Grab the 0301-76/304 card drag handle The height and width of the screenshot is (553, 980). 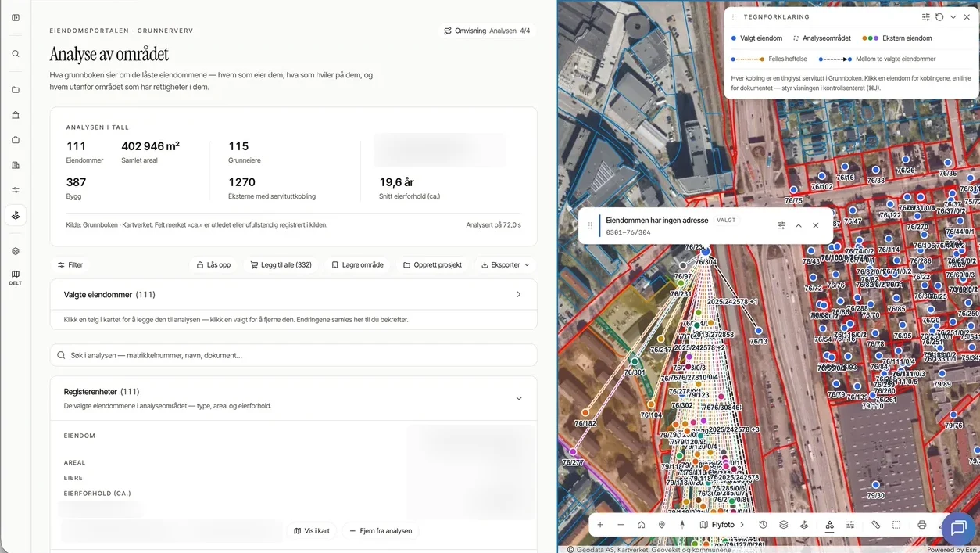(590, 225)
